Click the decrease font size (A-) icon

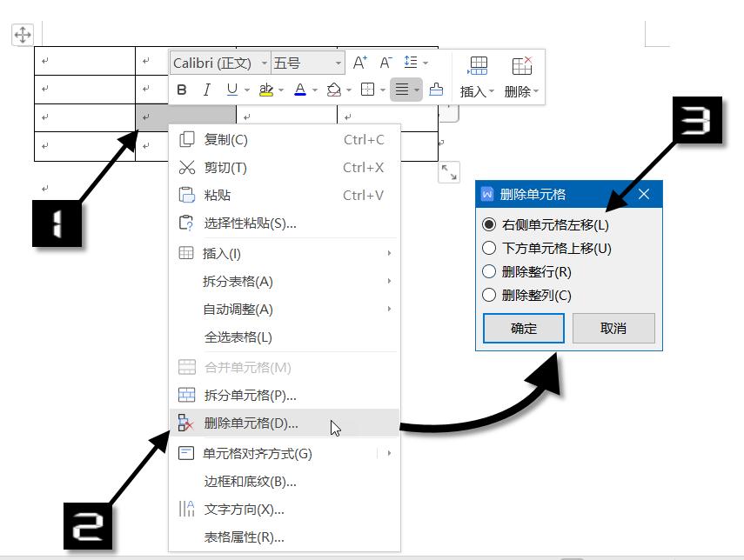(x=384, y=63)
